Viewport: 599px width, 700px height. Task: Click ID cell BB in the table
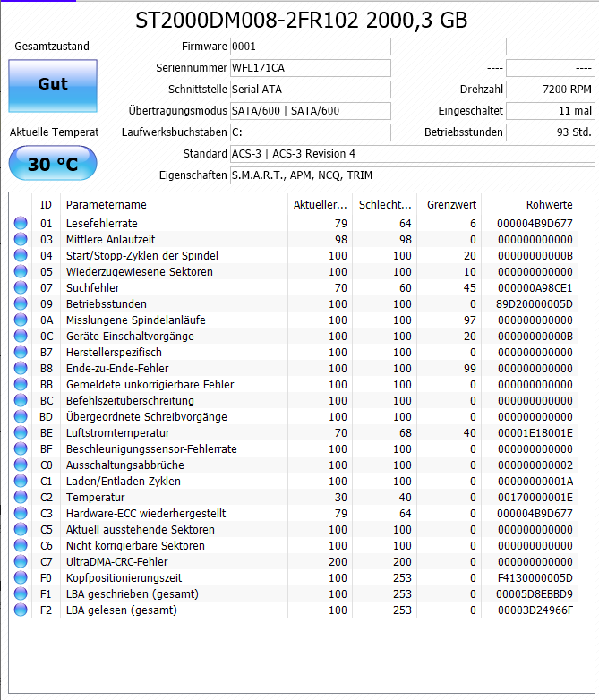tap(47, 384)
